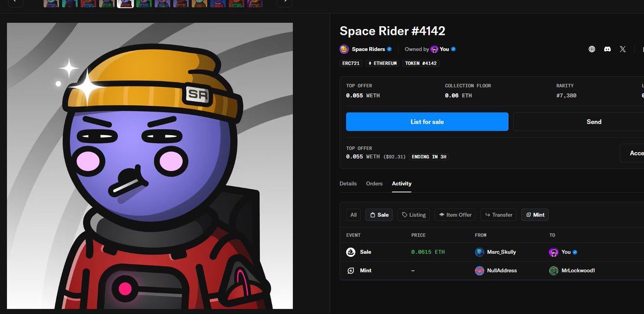Viewport: 644px width, 314px height.
Task: Click the Mint event icon in activity row
Action: [351, 271]
